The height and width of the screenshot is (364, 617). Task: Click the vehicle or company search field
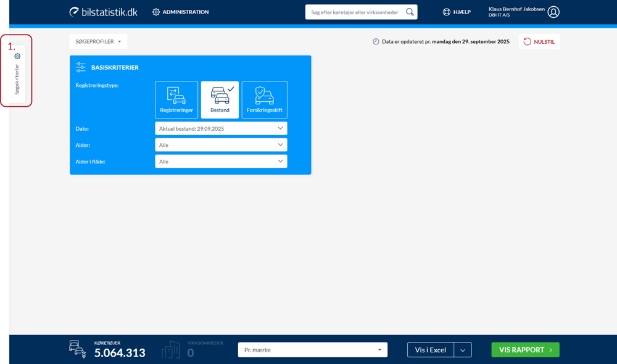pyautogui.click(x=355, y=12)
